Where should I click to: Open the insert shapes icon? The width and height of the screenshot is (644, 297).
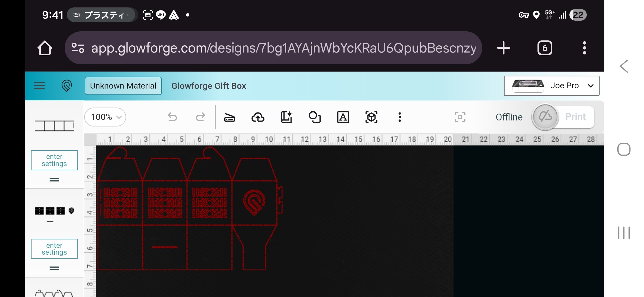[315, 117]
